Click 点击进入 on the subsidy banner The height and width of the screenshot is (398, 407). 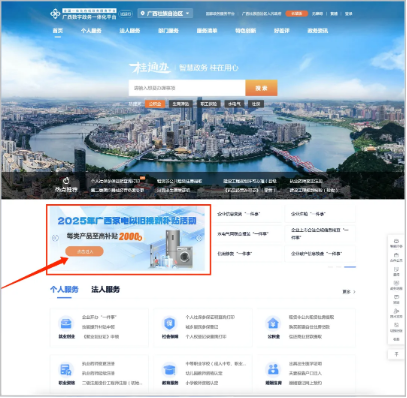[x=84, y=251]
